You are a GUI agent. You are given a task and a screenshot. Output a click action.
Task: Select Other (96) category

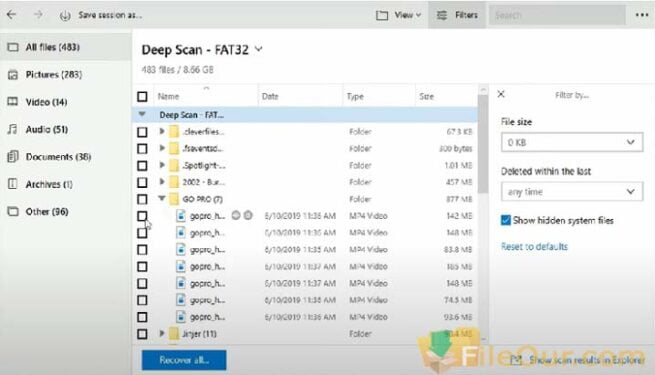[x=66, y=211]
